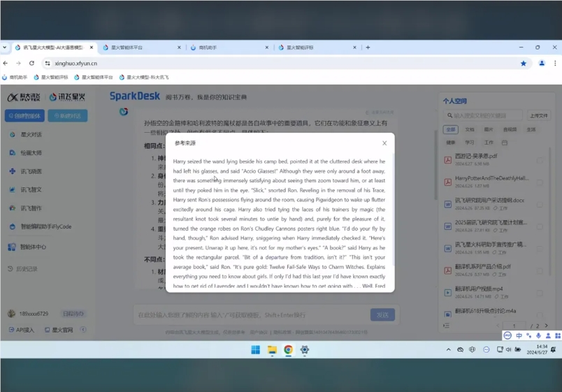Click the 讯飞星火 logo
Screen dimensions: 562x392
click(x=67, y=97)
